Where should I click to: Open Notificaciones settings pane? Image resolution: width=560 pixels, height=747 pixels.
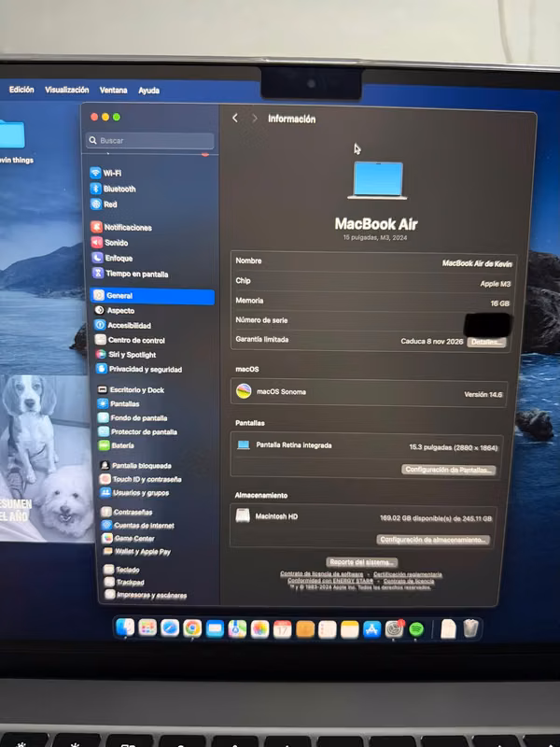pyautogui.click(x=122, y=227)
